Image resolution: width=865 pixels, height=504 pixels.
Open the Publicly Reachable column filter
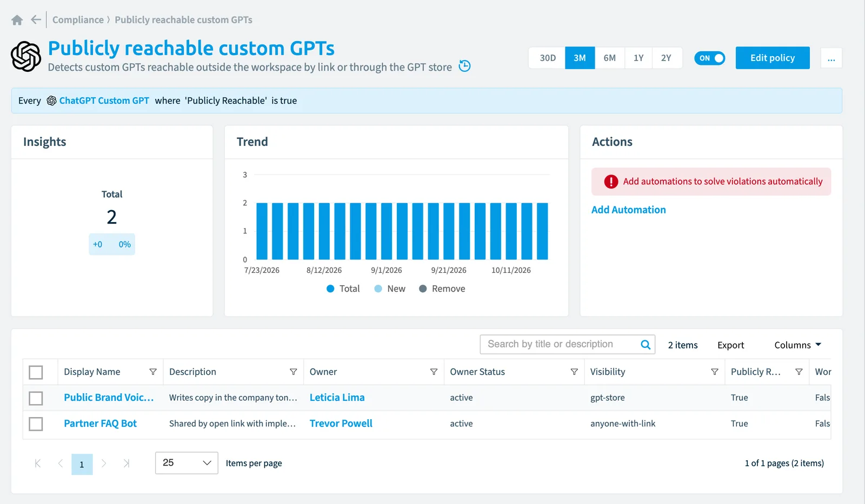tap(799, 372)
